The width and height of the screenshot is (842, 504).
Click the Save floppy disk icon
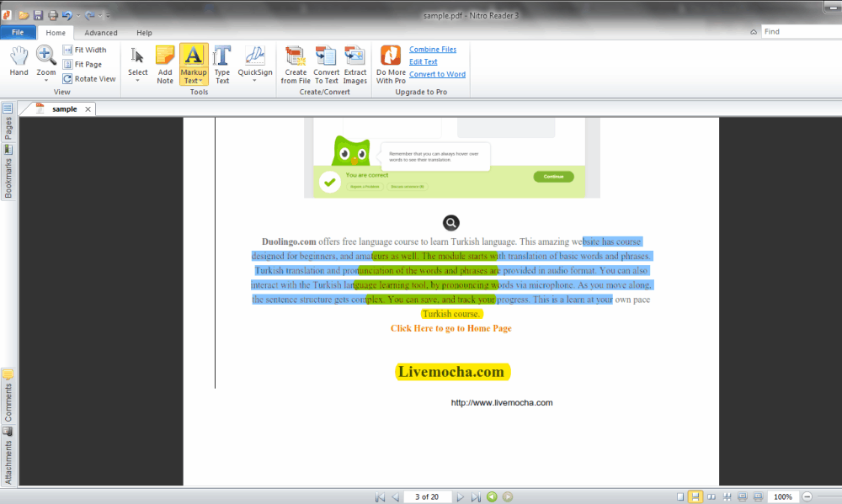click(x=38, y=15)
